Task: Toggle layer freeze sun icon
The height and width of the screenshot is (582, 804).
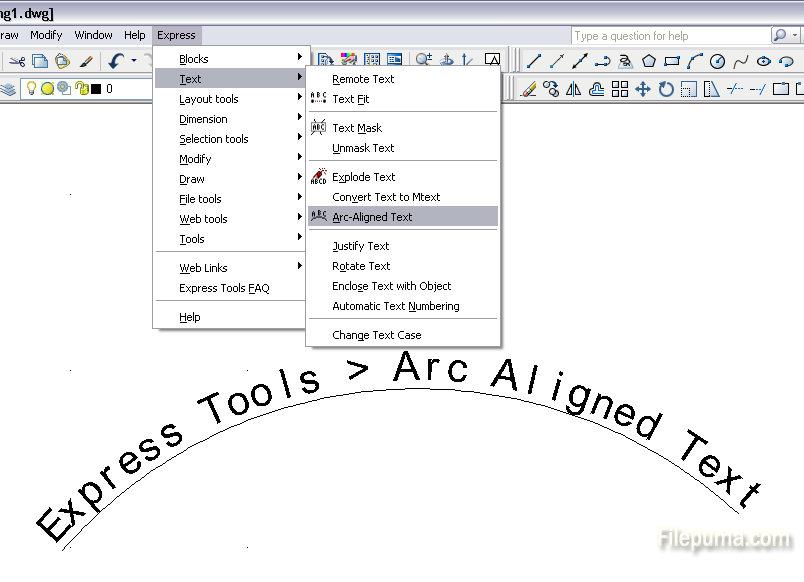Action: pos(47,89)
